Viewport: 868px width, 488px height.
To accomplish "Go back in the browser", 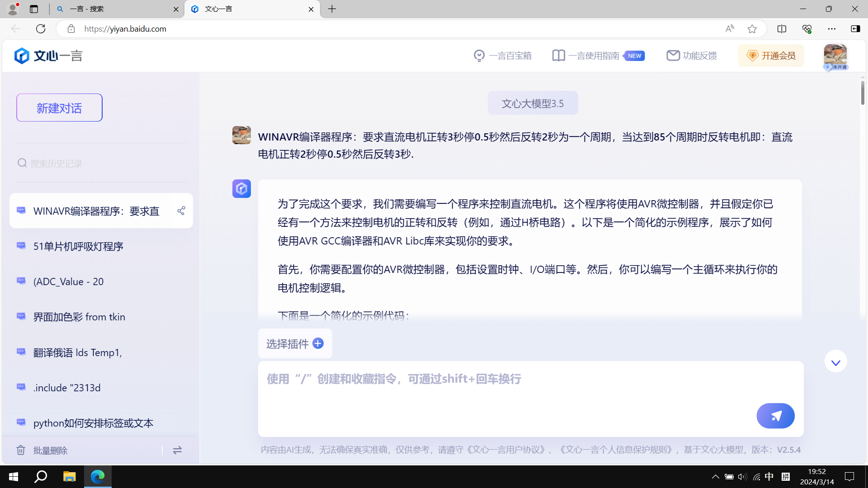I will point(16,28).
